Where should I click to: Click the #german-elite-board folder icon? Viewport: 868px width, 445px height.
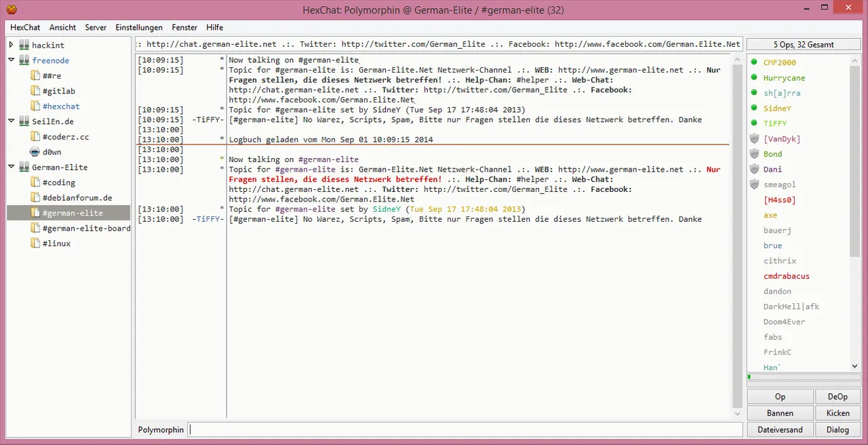(35, 229)
